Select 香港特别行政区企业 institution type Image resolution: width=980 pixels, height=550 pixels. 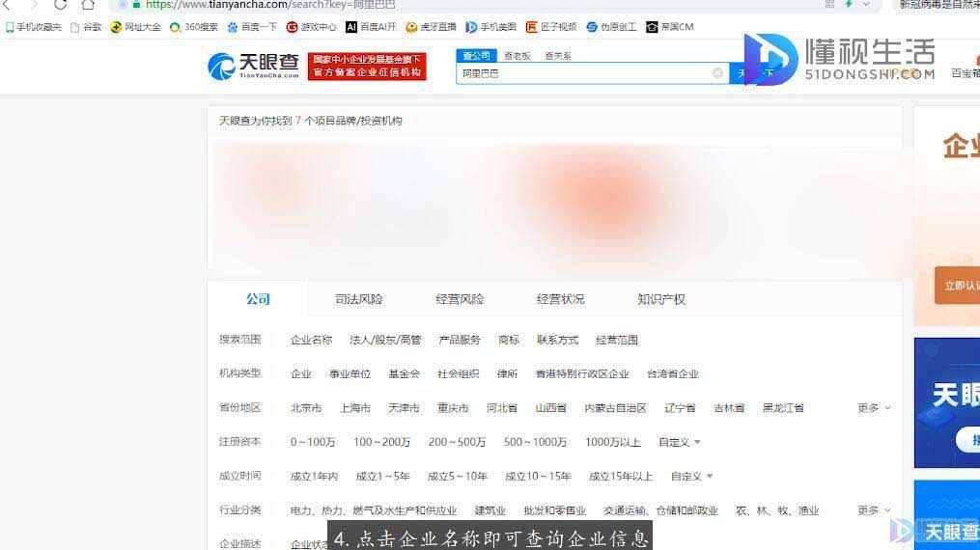pyautogui.click(x=582, y=374)
